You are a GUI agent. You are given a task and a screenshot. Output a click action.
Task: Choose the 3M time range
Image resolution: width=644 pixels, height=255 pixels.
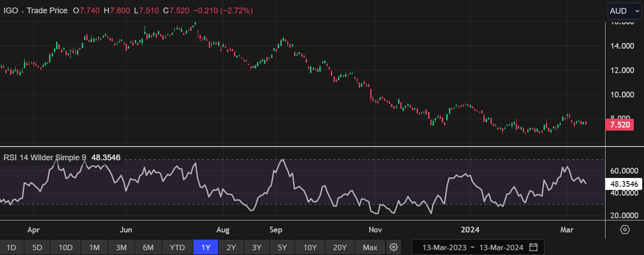click(x=121, y=247)
